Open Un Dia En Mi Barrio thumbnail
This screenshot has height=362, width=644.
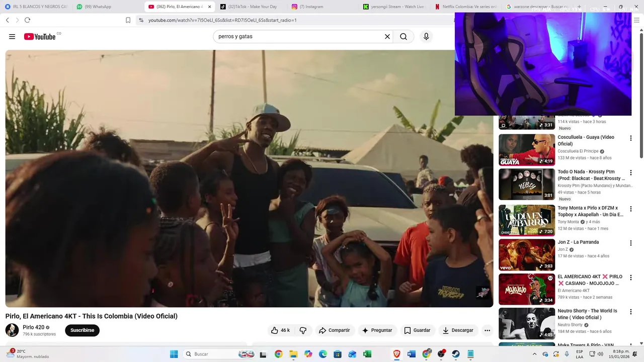527,220
